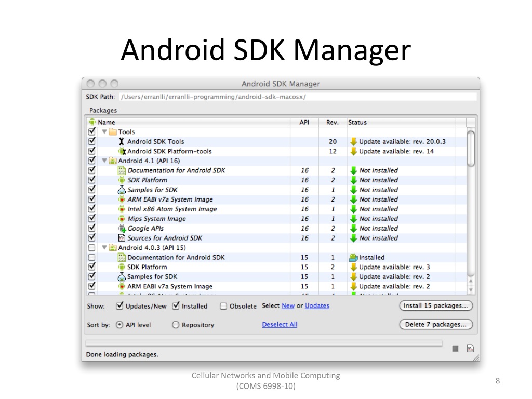Collapse the Android 4.1 (API 16) group
The image size is (532, 399).
104,161
